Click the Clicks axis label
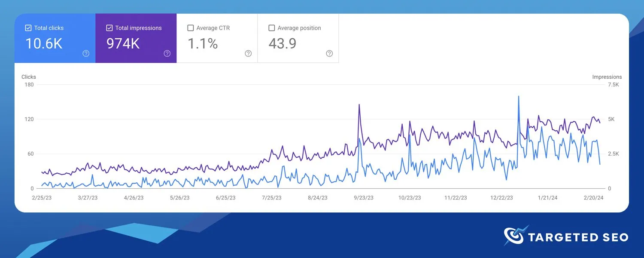 click(x=29, y=77)
